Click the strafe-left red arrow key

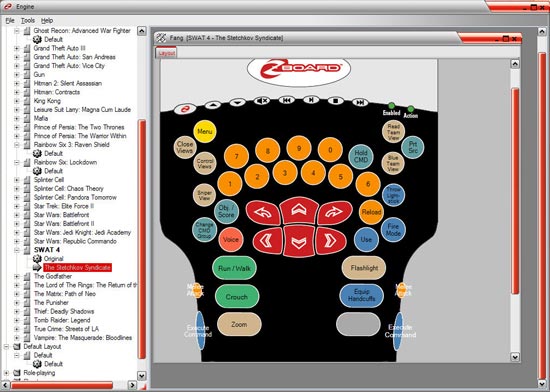pyautogui.click(x=267, y=241)
